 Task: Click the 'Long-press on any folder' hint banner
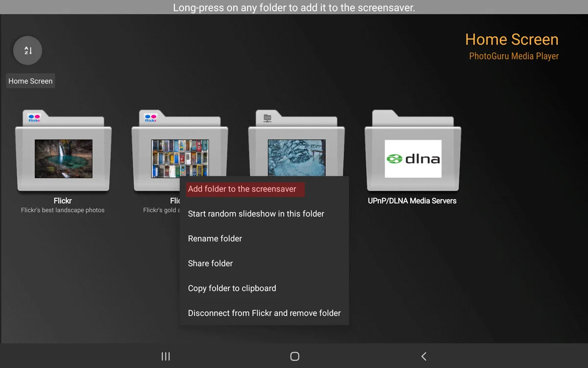(x=294, y=7)
